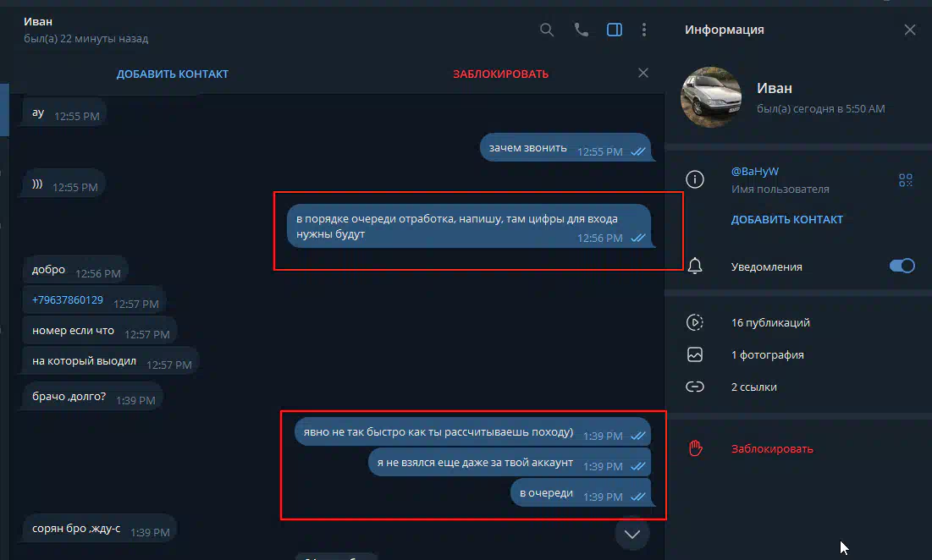The width and height of the screenshot is (932, 560).
Task: Click the bell icon beside Уведомления
Action: coord(695,266)
